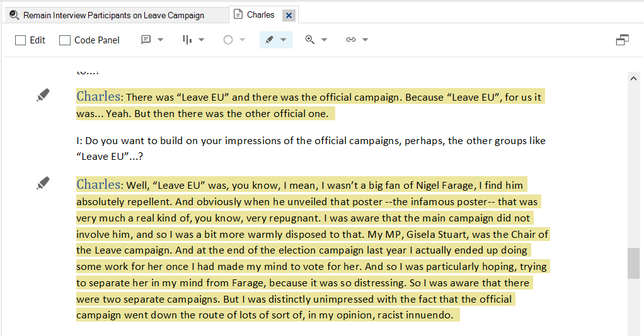Open the coding stripes dropdown arrow
Image resolution: width=644 pixels, height=336 pixels.
pos(202,40)
